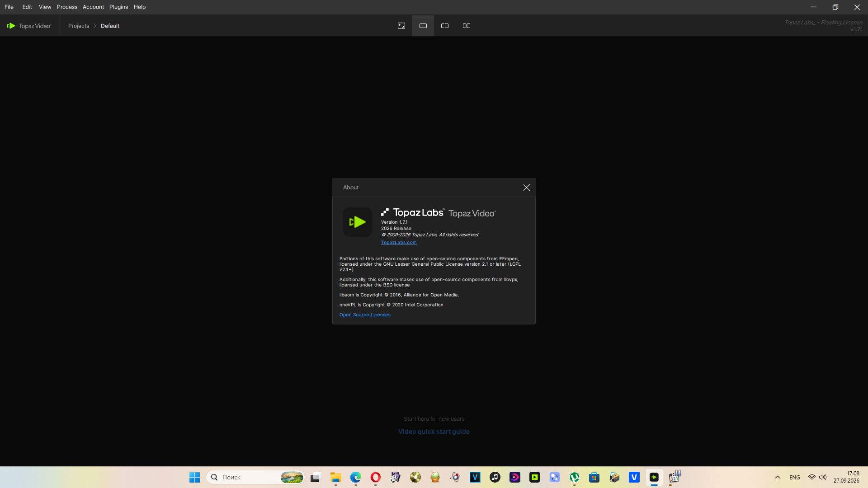Screen dimensions: 868x488
Task: Click the Topaz Video app icon in About dialog
Action: tap(357, 222)
